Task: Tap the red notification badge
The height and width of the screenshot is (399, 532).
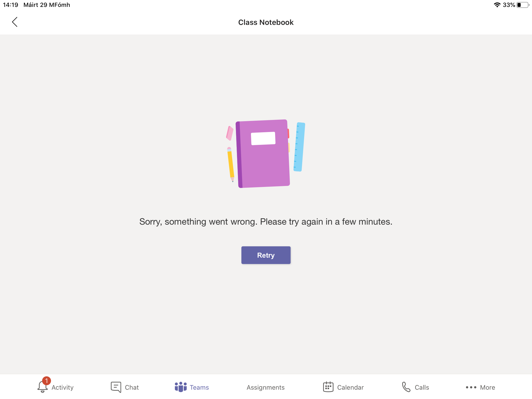Action: pos(47,381)
